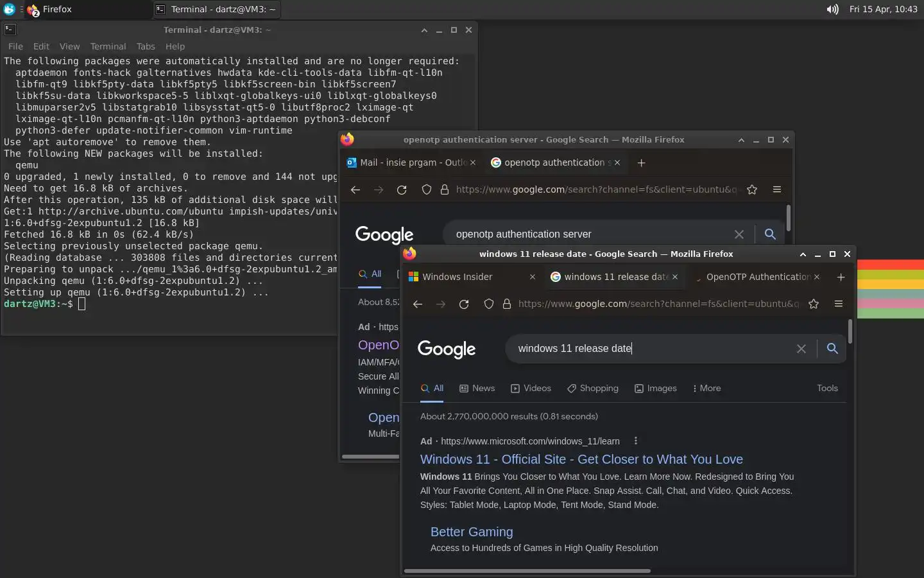Open hamburger menu in windows 11 Firefox window

coord(839,304)
